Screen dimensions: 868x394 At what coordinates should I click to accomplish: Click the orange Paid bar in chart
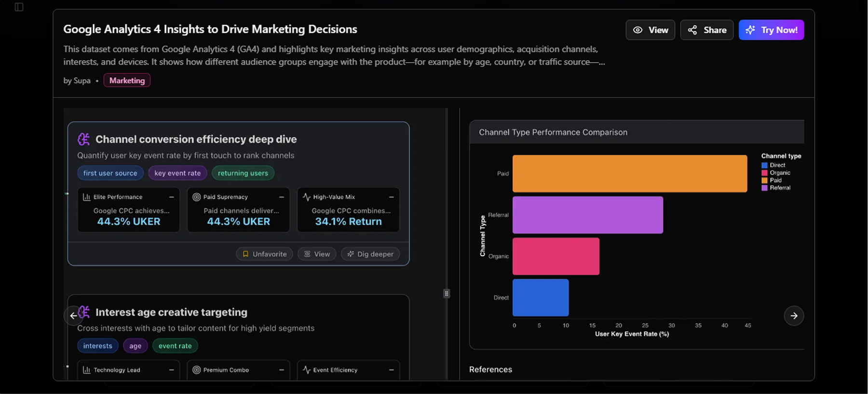pyautogui.click(x=629, y=174)
